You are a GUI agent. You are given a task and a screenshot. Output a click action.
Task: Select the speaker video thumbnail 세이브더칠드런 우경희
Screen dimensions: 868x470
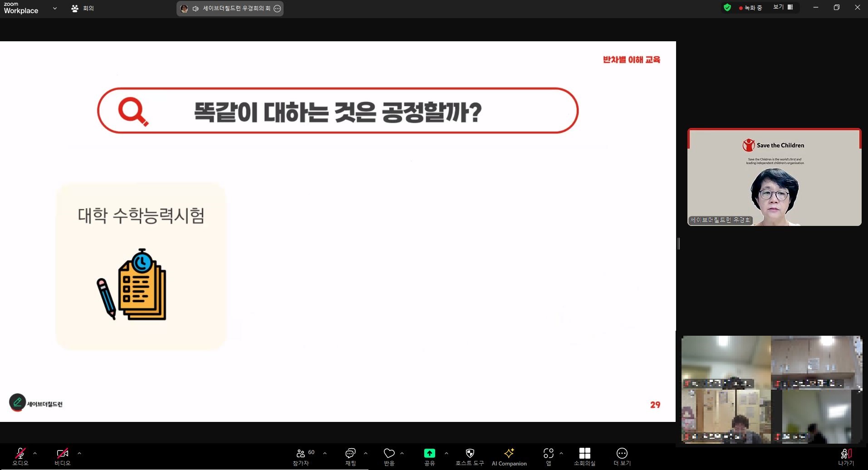pos(774,177)
